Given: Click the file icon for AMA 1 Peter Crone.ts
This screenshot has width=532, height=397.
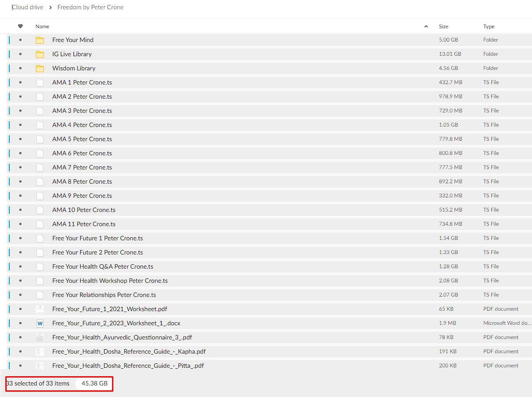Looking at the screenshot, I should click(40, 82).
